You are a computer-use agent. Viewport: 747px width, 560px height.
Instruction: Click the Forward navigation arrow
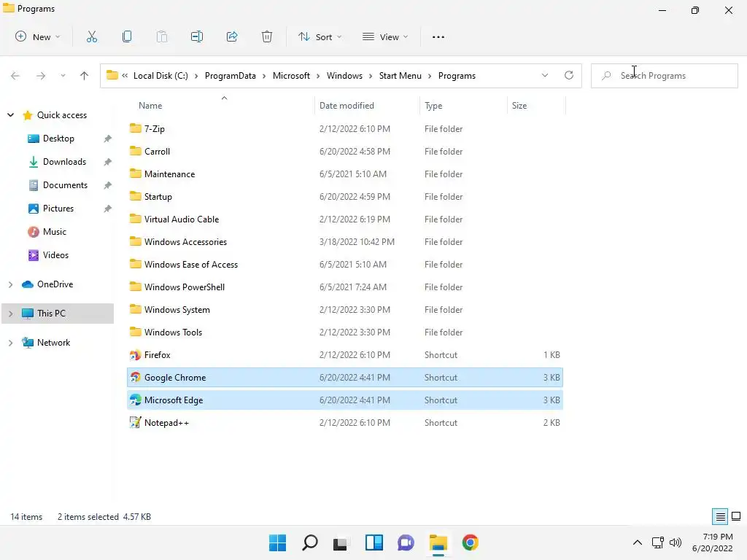click(41, 76)
